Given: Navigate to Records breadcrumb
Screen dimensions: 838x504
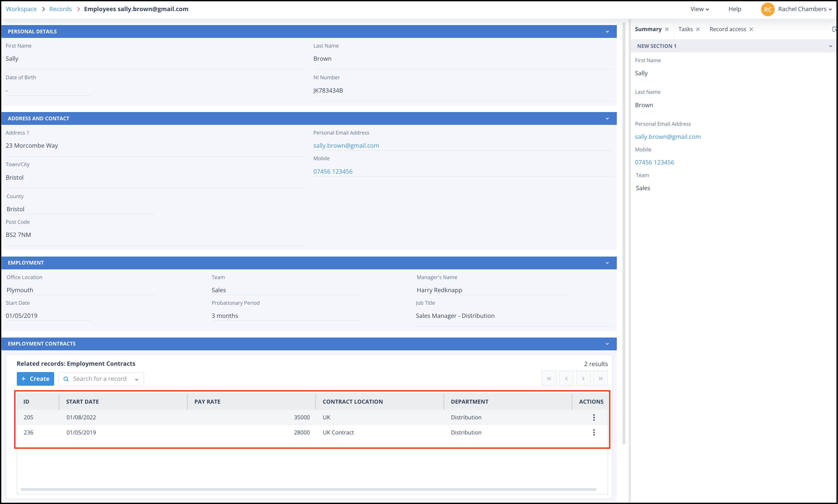Looking at the screenshot, I should pyautogui.click(x=60, y=9).
